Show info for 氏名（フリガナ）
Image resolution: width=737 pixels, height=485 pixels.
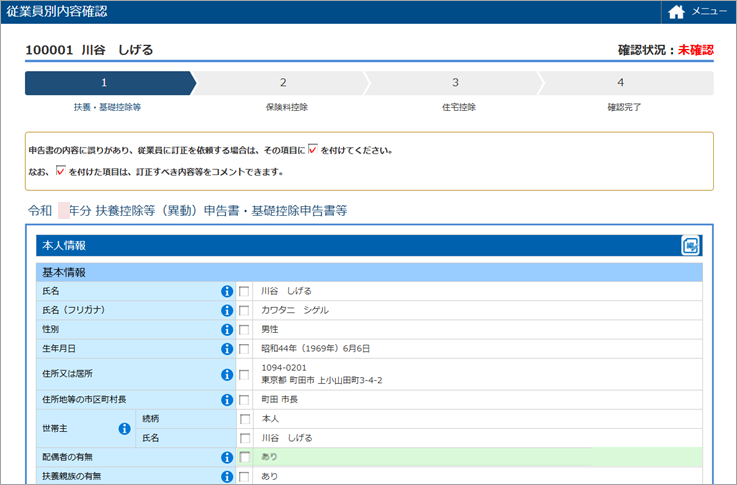click(x=227, y=311)
